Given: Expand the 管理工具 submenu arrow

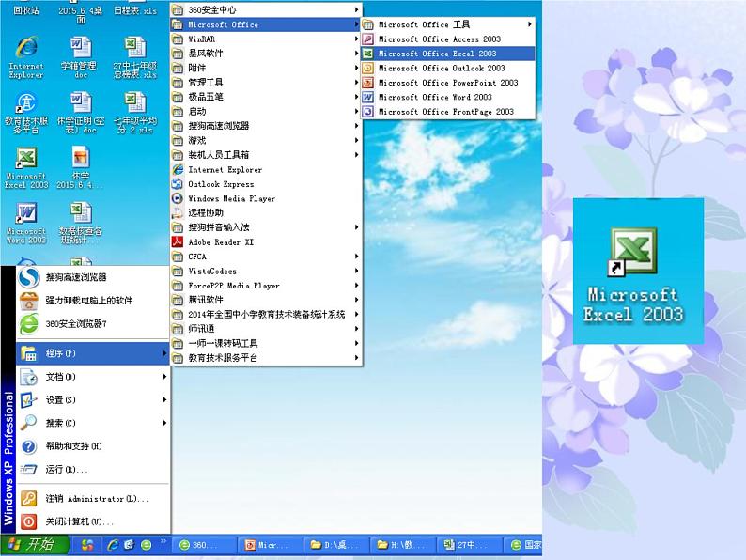Looking at the screenshot, I should tap(356, 83).
